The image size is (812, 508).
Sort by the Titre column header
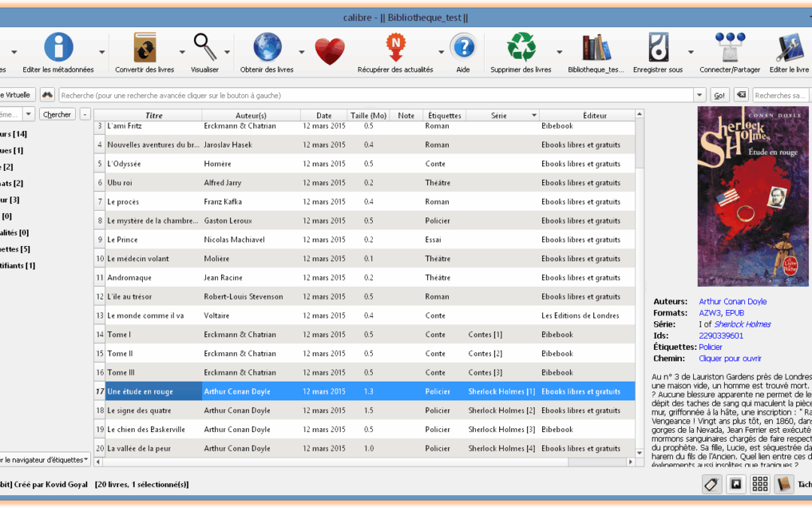(x=153, y=115)
